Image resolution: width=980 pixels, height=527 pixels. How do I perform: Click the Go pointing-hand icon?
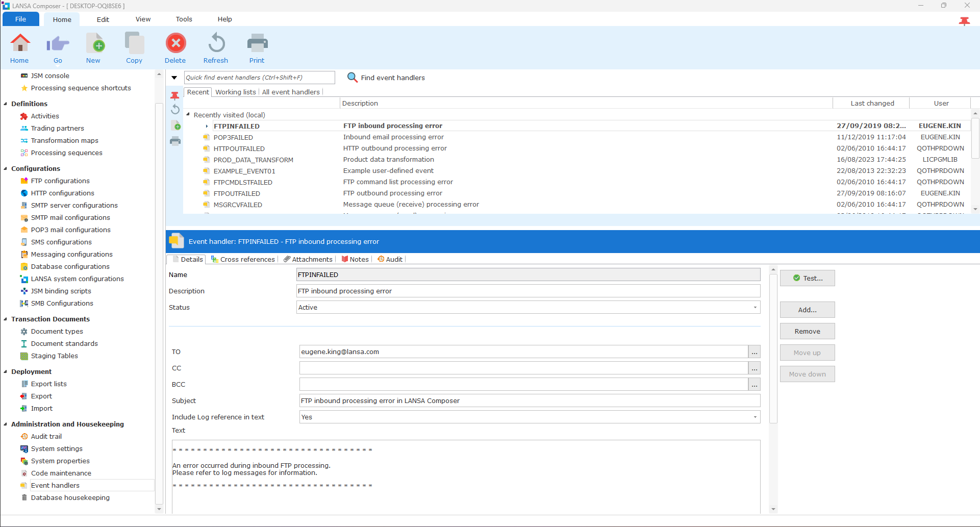[x=58, y=43]
